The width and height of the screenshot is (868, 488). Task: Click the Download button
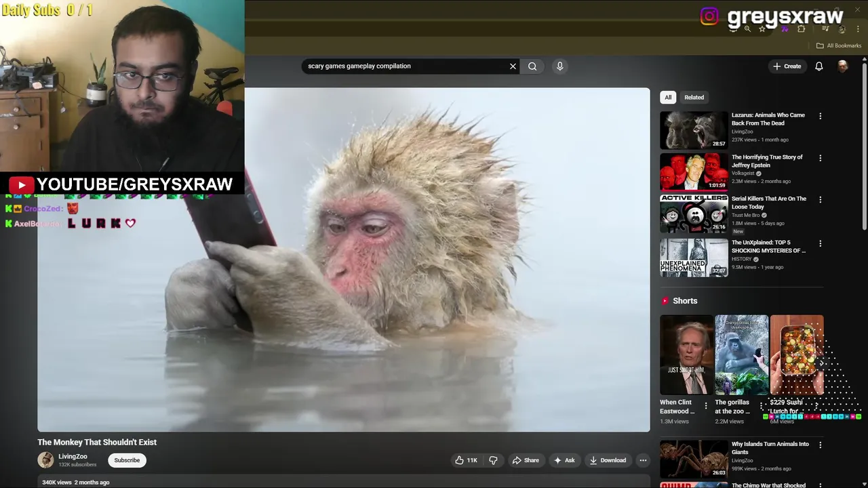coord(608,460)
